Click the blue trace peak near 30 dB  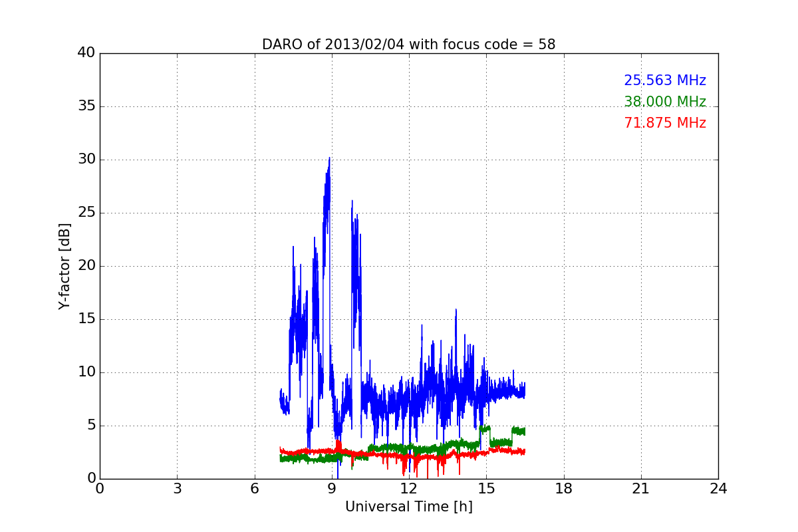coord(329,160)
